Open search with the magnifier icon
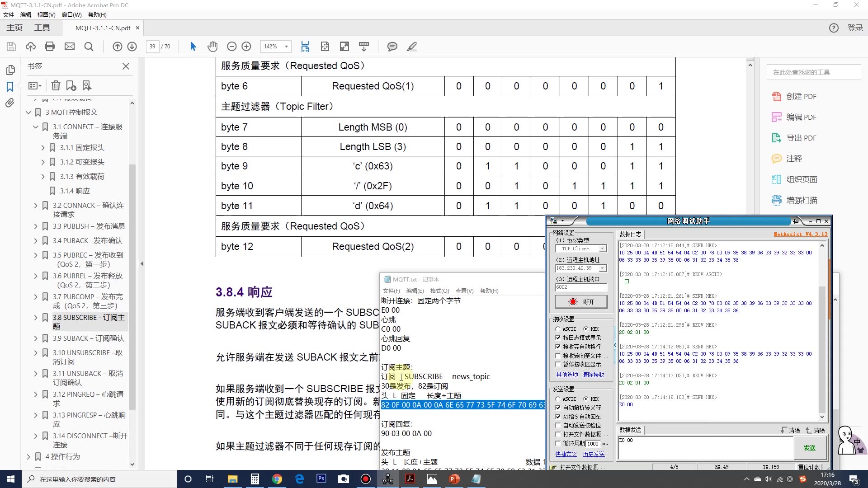The height and width of the screenshot is (488, 868). 89,47
